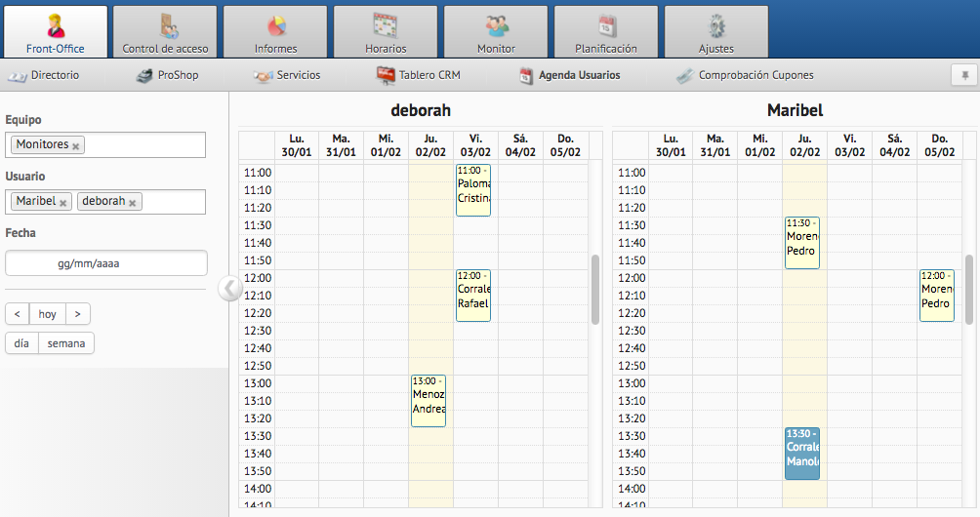This screenshot has height=517, width=980.
Task: Click Mi. 01/02 header in deborah calendar
Action: pos(386,145)
